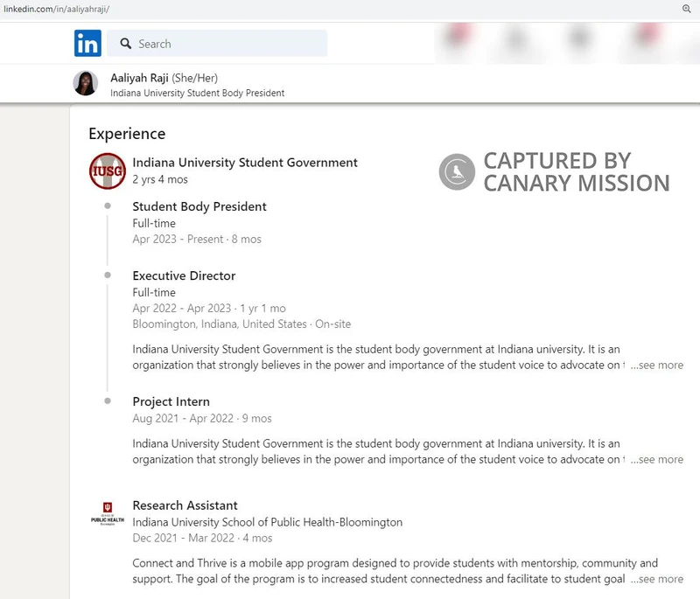Click the search magnifying glass icon

pyautogui.click(x=123, y=43)
